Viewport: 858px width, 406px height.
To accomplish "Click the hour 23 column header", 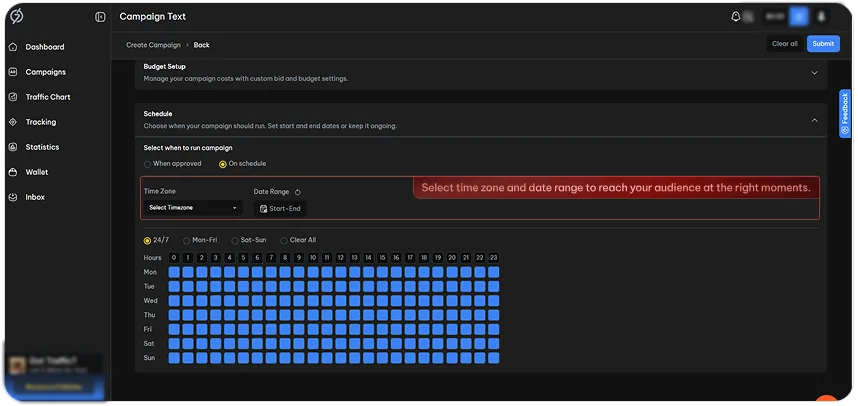I will point(494,258).
